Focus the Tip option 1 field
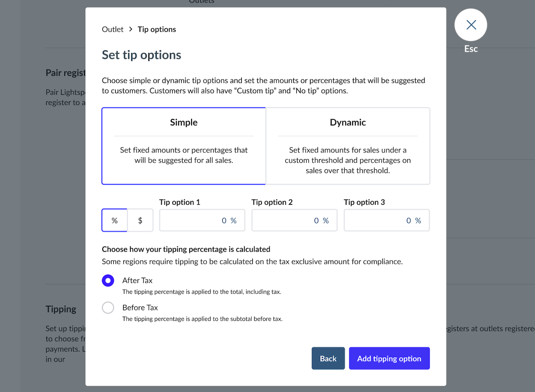The height and width of the screenshot is (392, 535). [x=202, y=220]
